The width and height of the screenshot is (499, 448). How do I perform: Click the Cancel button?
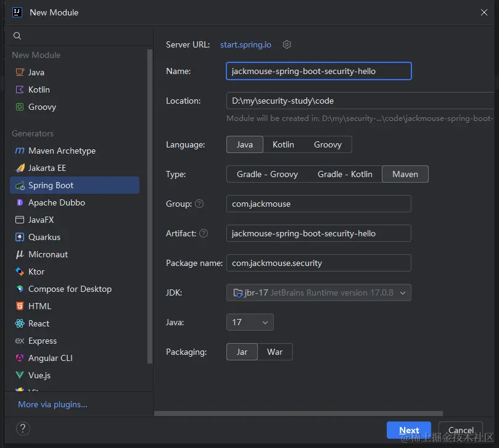461,430
